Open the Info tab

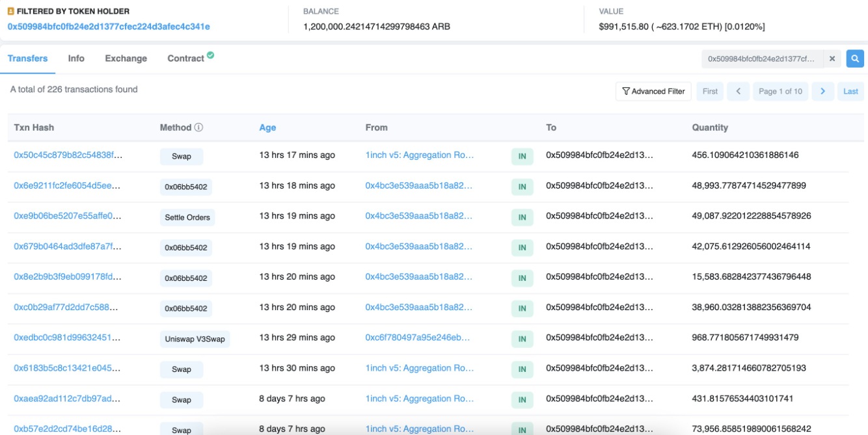click(76, 57)
